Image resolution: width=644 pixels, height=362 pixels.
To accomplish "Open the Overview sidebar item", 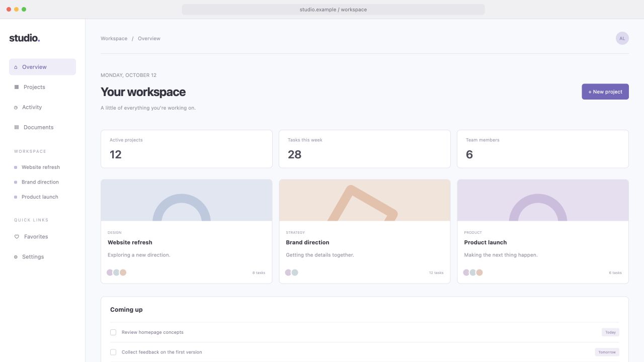I will point(42,67).
